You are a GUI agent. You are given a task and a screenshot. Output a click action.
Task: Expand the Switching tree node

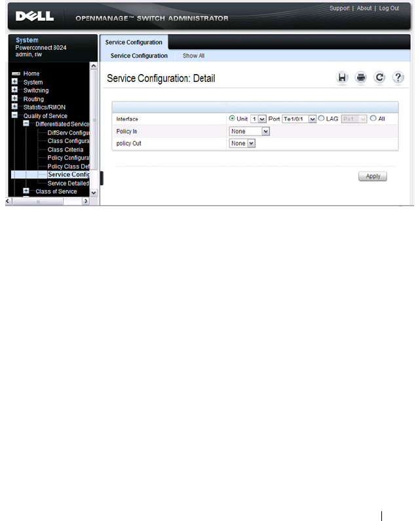(x=14, y=90)
